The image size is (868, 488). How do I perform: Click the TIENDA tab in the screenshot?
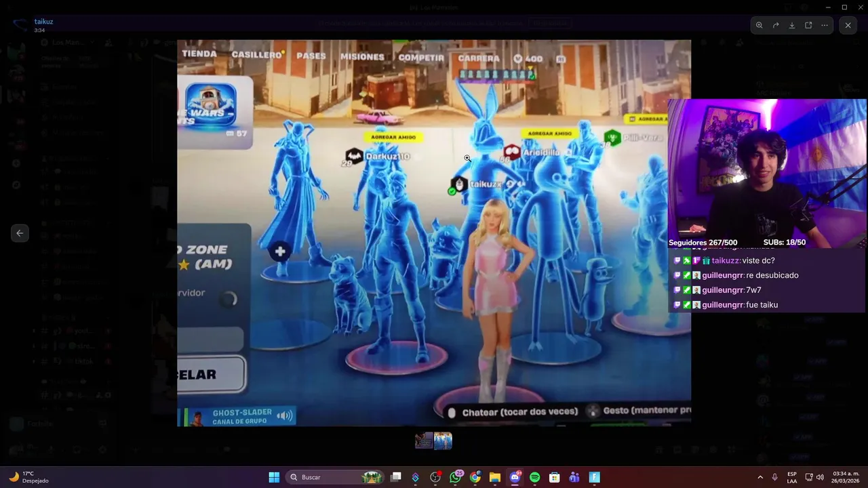[199, 54]
